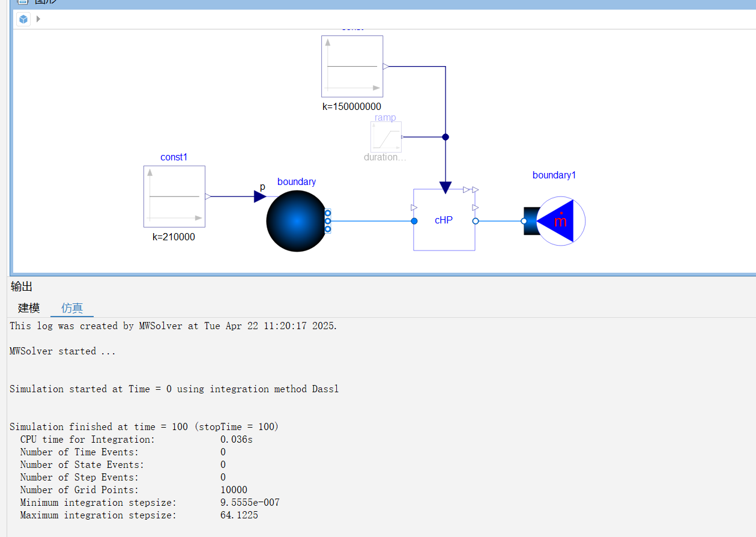
Task: Click the blue cube model icon in breadcrumb
Action: click(23, 19)
